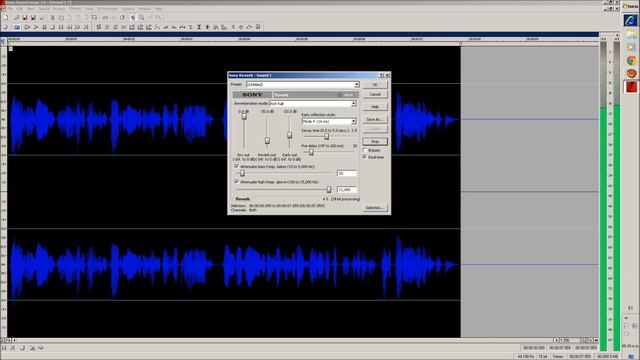640x360 pixels.
Task: Copy the selected audio
Action: (61, 18)
